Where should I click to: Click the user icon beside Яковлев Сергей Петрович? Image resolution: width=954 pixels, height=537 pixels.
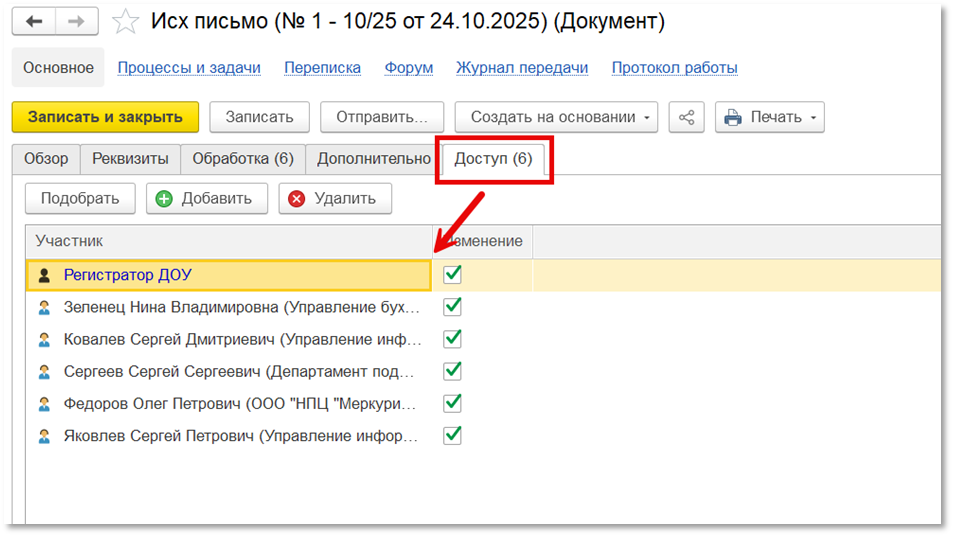tap(44, 437)
